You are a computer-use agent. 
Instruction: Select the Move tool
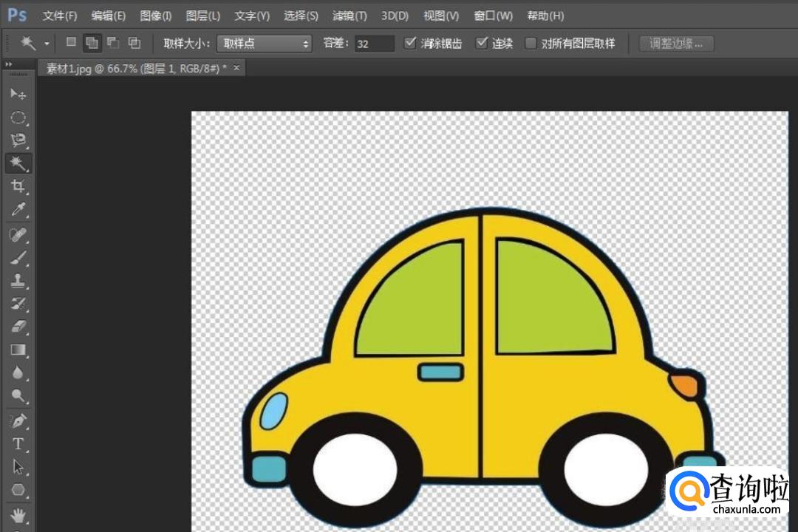pos(18,95)
